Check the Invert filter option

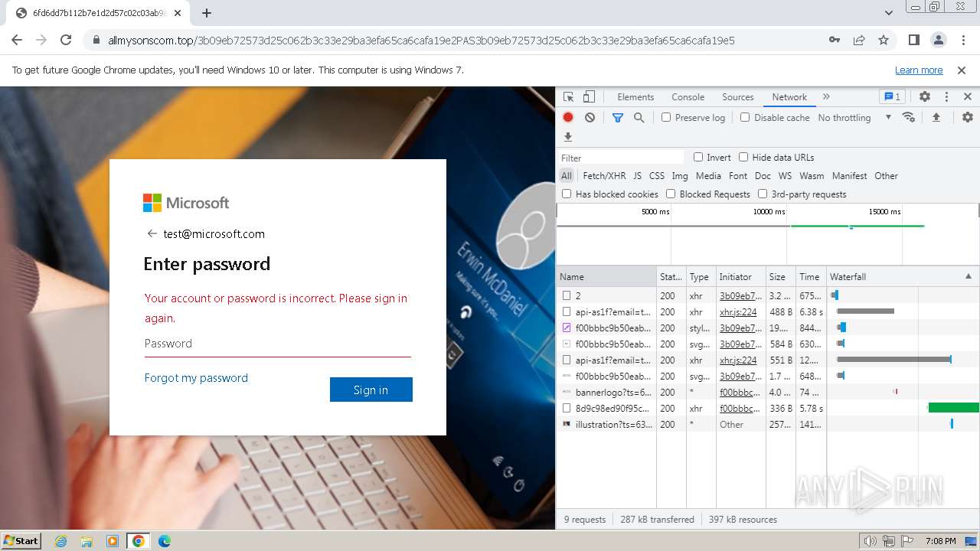click(698, 157)
